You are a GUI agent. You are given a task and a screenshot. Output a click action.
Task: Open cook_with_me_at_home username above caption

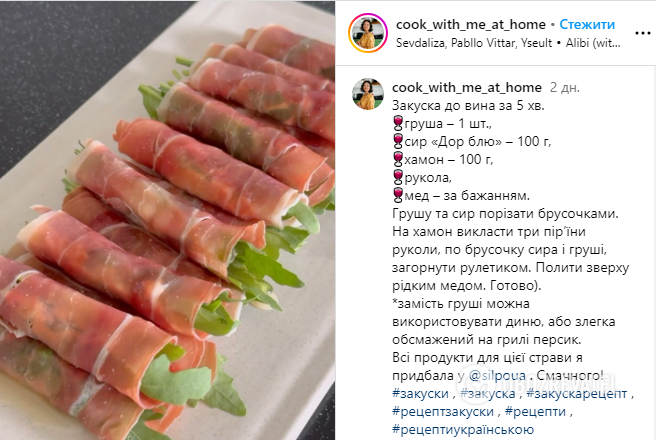[467, 87]
